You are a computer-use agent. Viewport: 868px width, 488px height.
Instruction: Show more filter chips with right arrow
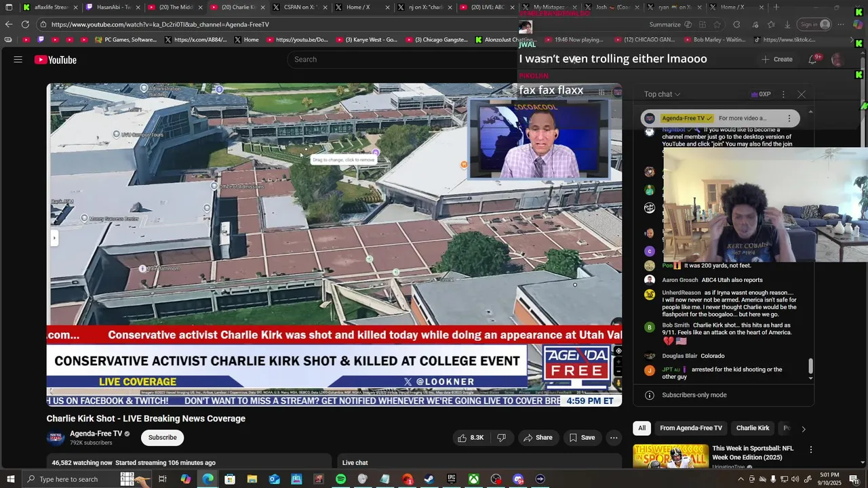tap(804, 428)
